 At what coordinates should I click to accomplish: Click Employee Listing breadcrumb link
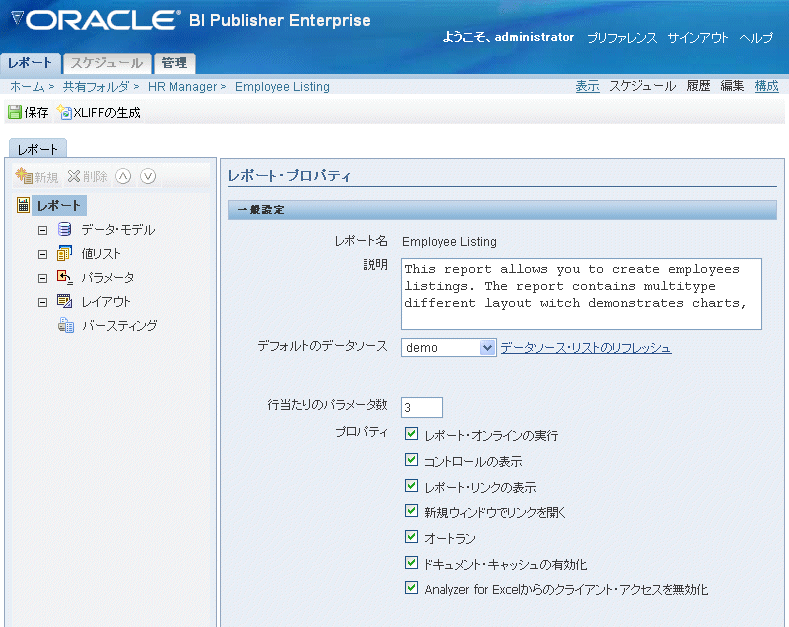tap(282, 87)
